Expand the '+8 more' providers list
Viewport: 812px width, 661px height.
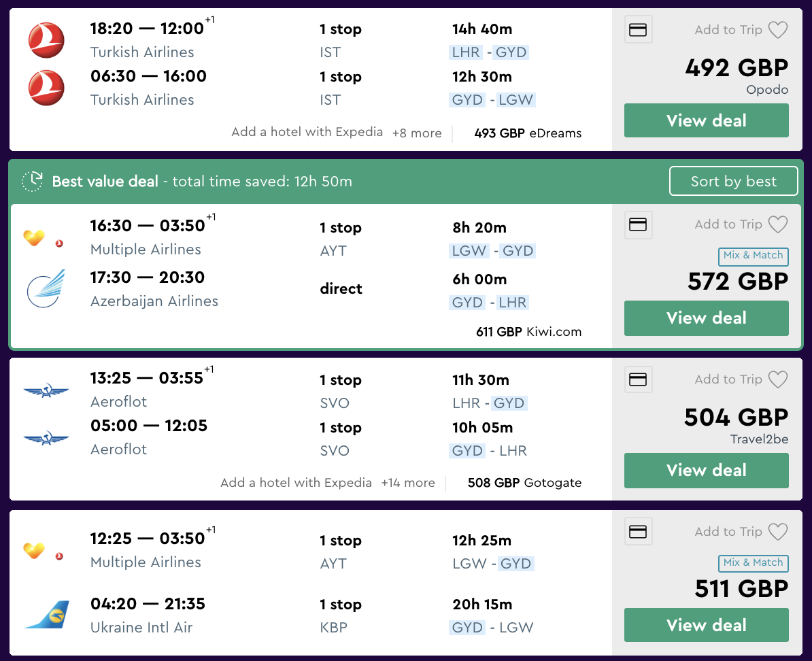[417, 133]
